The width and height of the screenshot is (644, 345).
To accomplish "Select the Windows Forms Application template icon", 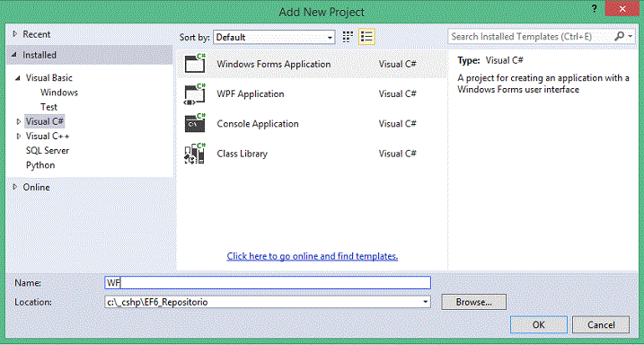I will (x=195, y=64).
